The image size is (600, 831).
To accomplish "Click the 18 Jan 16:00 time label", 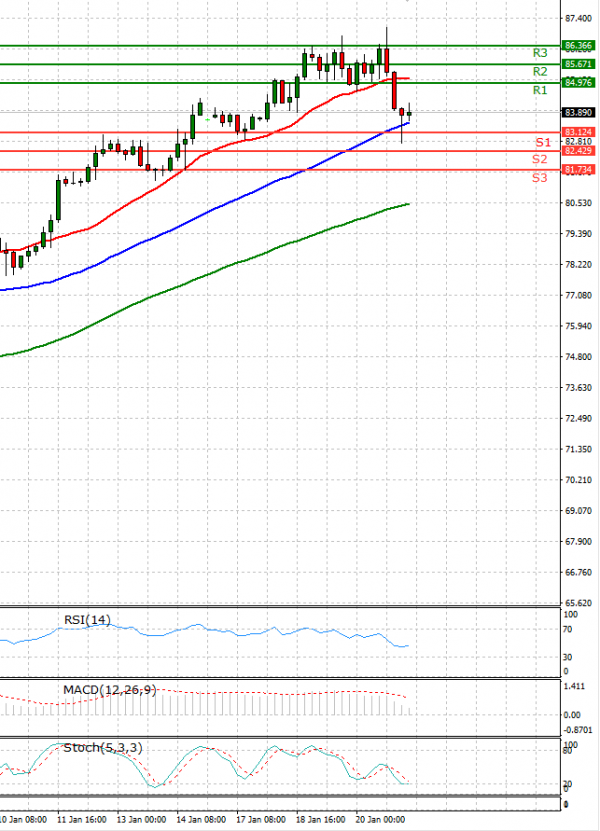I will click(x=321, y=819).
